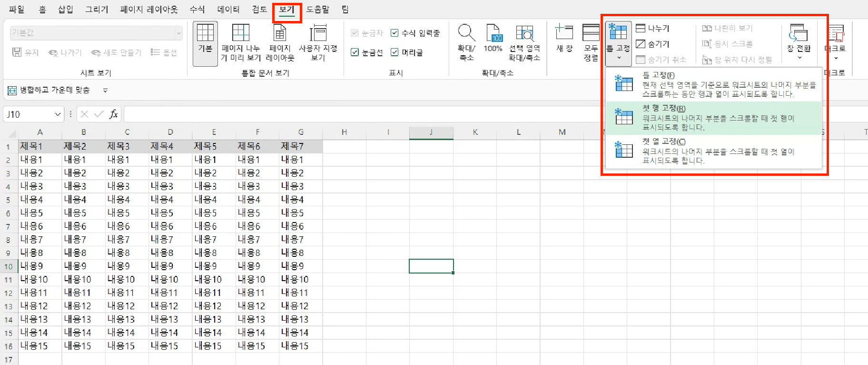
Task: Arrange all windows with 모두 정렬
Action: (591, 43)
